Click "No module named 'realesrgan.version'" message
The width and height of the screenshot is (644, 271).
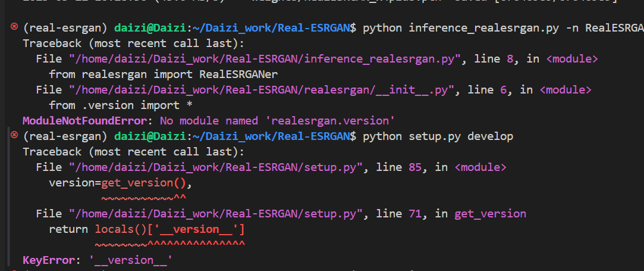pyautogui.click(x=278, y=121)
